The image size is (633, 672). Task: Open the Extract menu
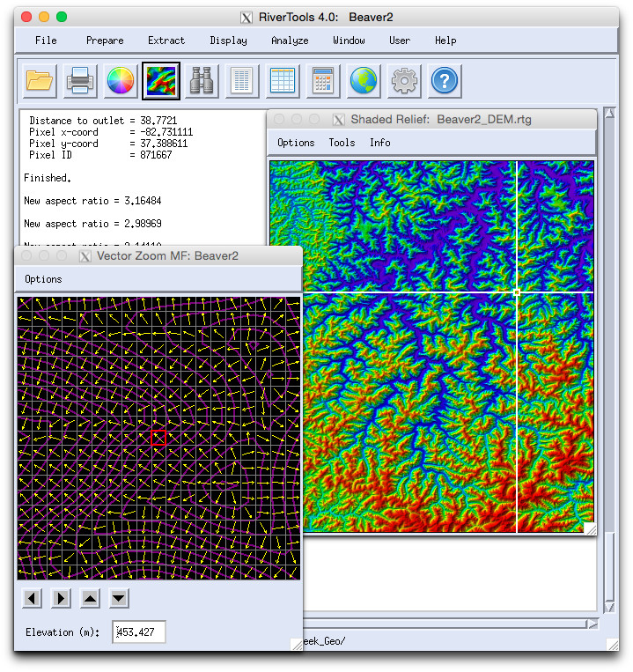click(x=166, y=41)
